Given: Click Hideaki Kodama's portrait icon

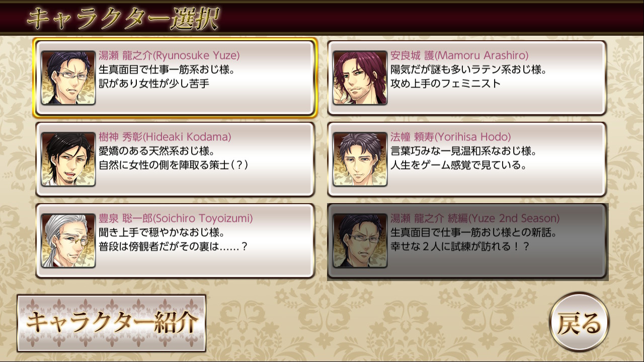Looking at the screenshot, I should [x=68, y=159].
